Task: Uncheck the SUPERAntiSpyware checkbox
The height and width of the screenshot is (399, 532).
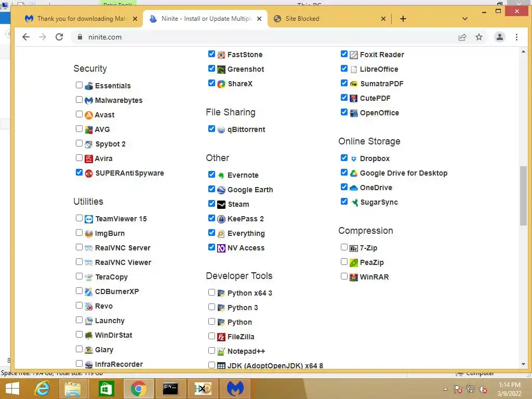Action: pyautogui.click(x=79, y=172)
